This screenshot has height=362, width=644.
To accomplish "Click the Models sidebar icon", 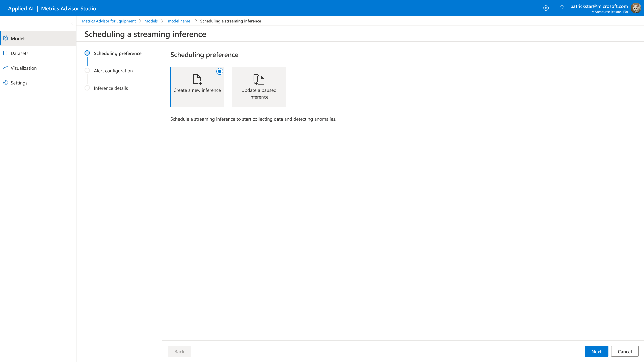I will pos(5,38).
